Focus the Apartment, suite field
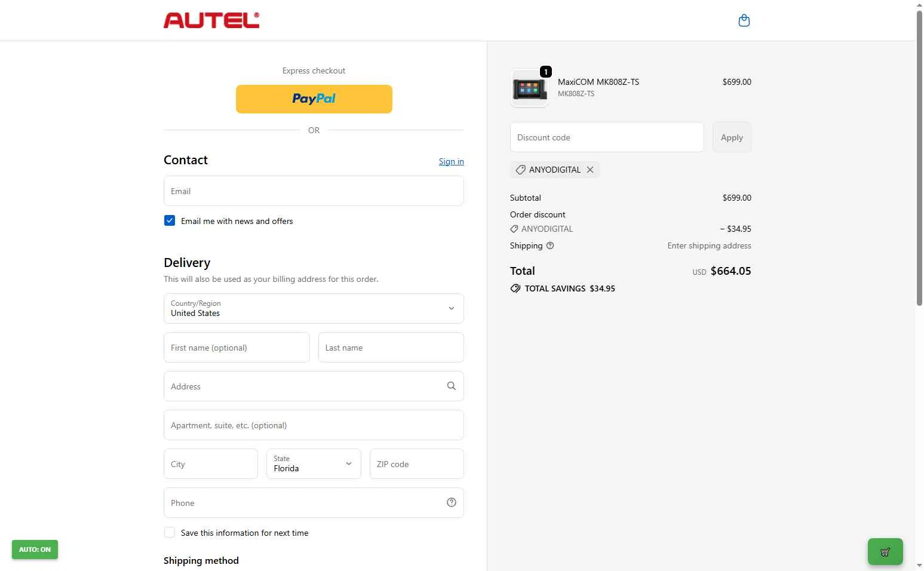This screenshot has width=924, height=571. coord(314,425)
